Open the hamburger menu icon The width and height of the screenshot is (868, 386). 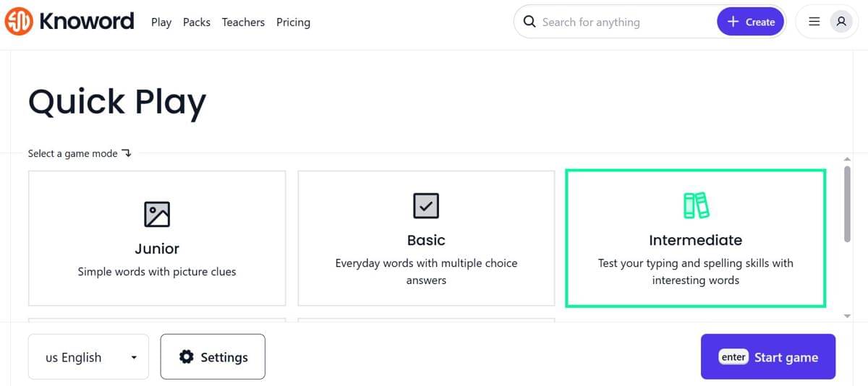coord(814,22)
